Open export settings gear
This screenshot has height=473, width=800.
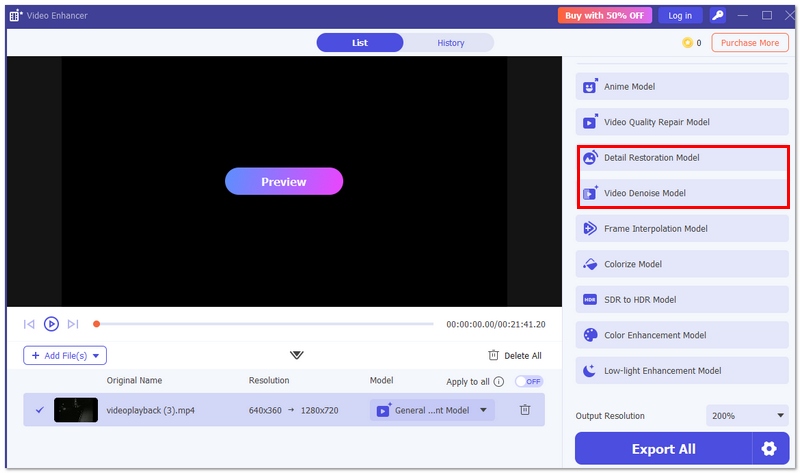pos(769,449)
